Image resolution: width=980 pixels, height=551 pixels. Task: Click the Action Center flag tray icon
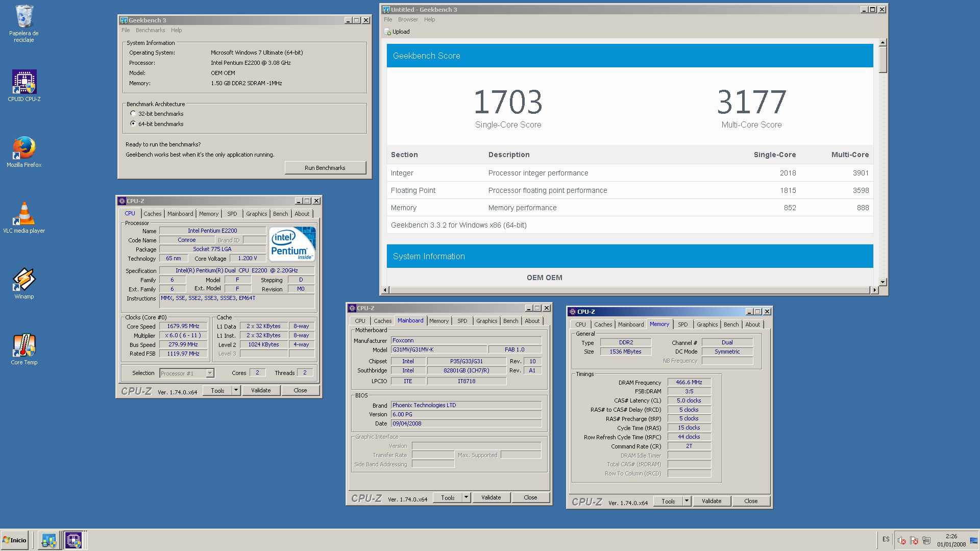914,540
